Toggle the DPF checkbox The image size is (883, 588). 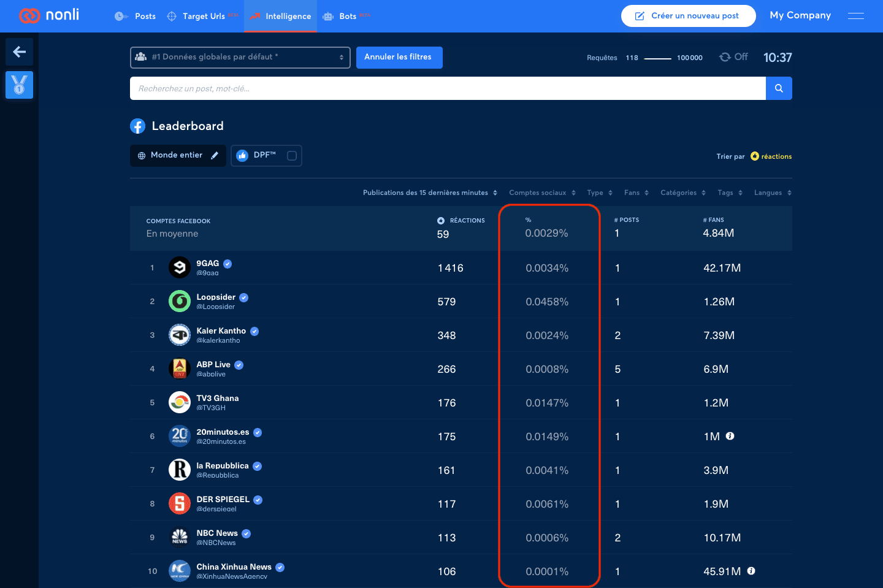point(292,156)
